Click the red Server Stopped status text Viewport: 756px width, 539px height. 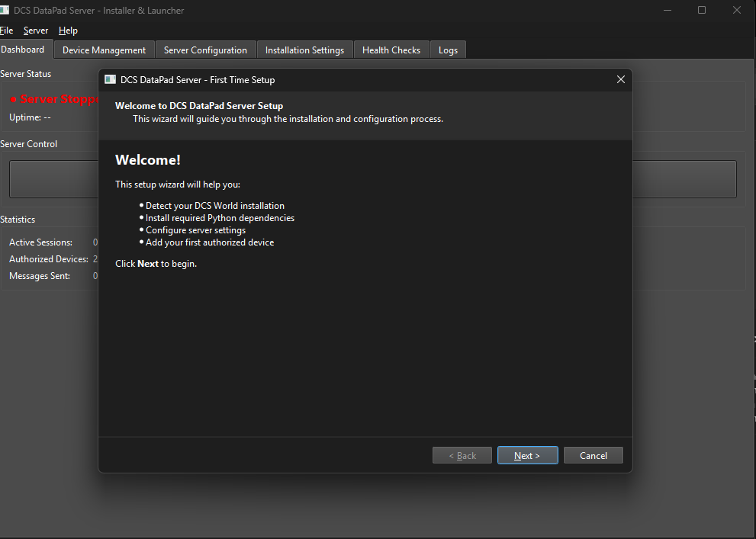[x=53, y=99]
